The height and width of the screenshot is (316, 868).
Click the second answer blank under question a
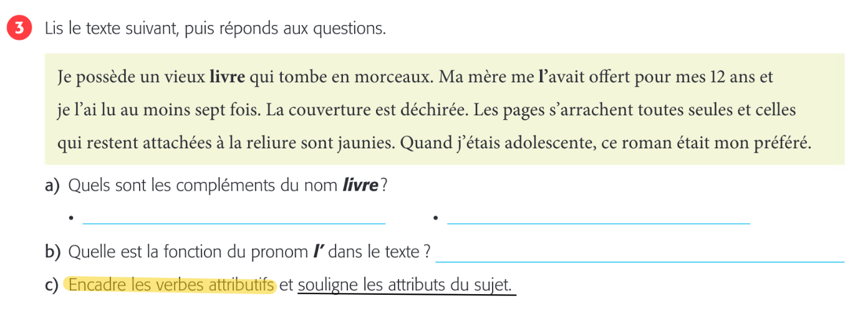[599, 218]
